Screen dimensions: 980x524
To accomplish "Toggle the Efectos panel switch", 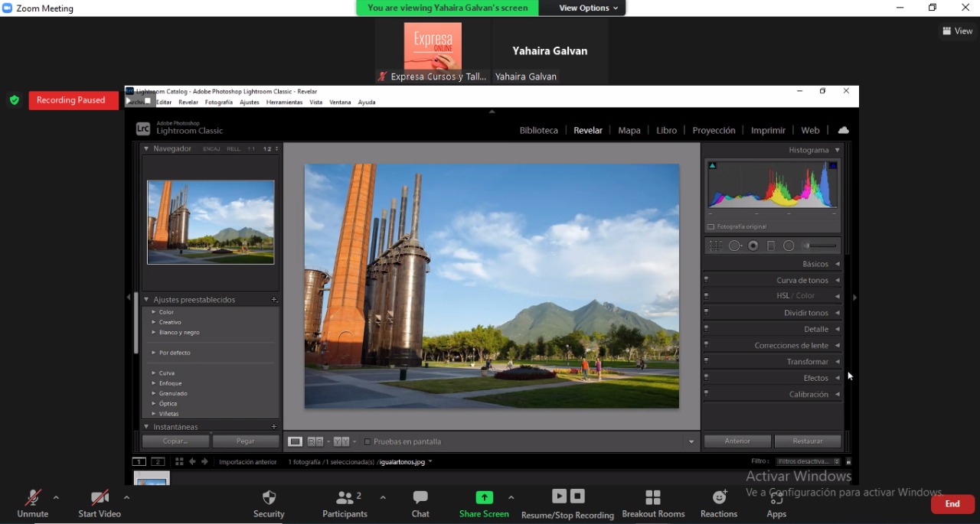I will [x=706, y=378].
